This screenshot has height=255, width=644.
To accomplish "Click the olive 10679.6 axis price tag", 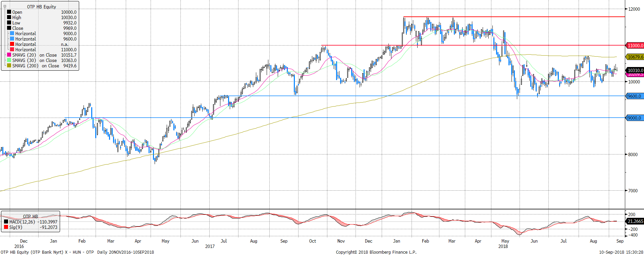I will pos(635,57).
